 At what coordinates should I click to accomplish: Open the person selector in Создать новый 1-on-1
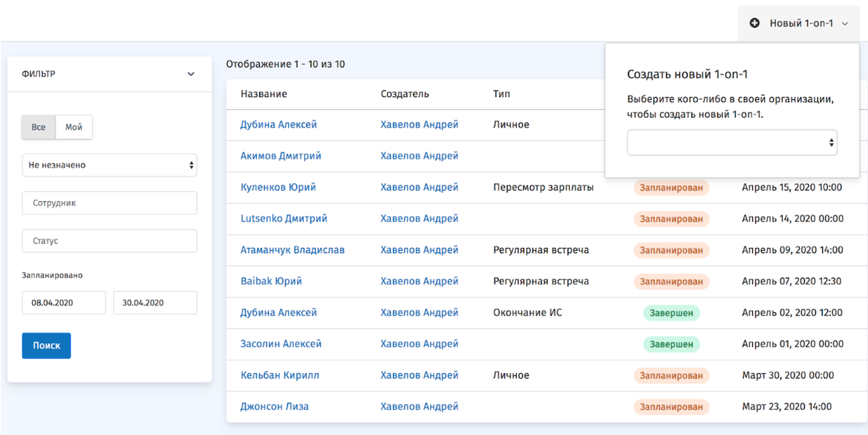pyautogui.click(x=732, y=142)
